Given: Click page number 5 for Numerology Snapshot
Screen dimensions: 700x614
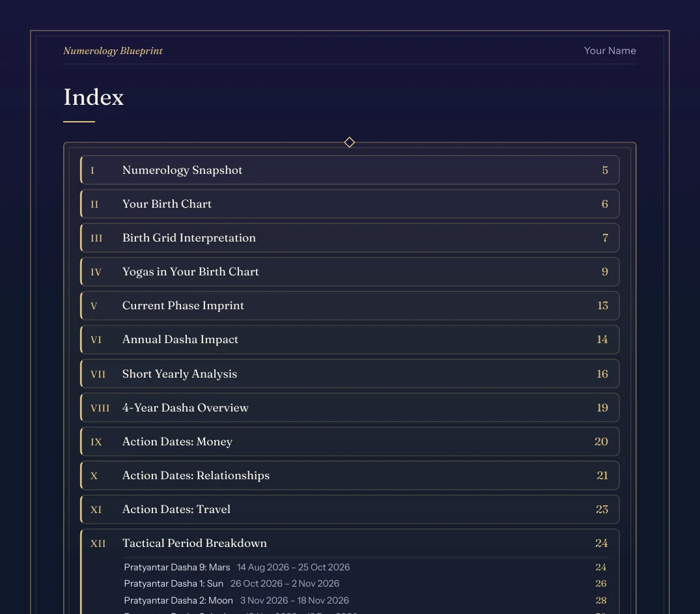Looking at the screenshot, I should [605, 170].
